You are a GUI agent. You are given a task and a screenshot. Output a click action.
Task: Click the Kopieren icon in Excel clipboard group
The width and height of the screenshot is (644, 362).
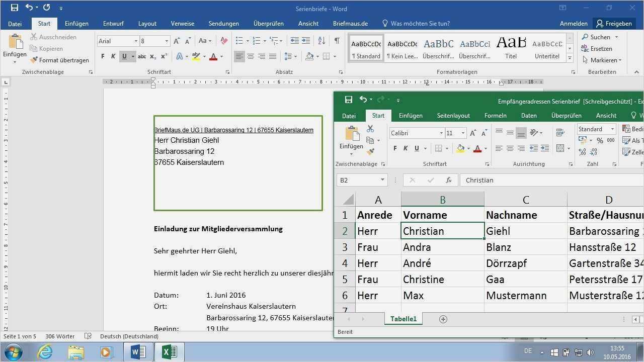coord(370,140)
